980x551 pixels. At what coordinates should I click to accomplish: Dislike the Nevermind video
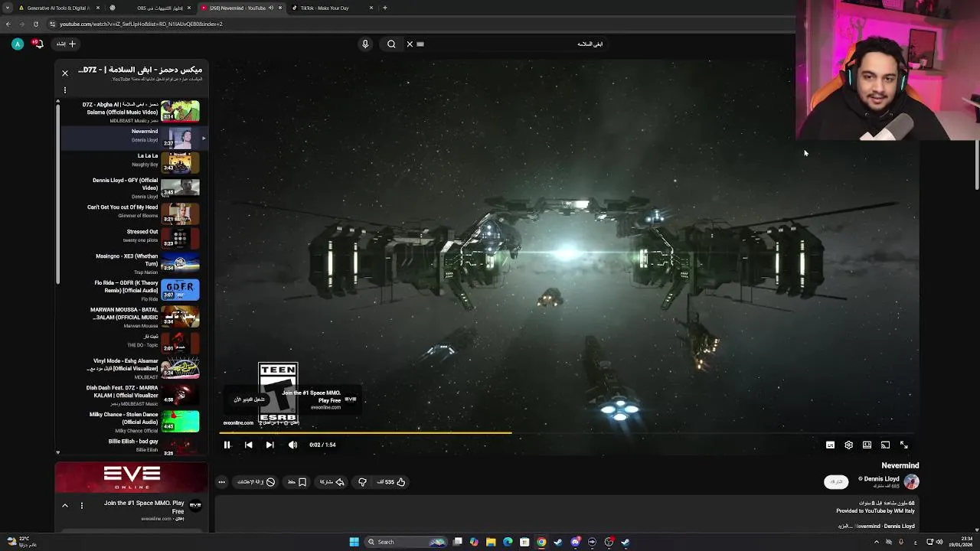coord(363,482)
